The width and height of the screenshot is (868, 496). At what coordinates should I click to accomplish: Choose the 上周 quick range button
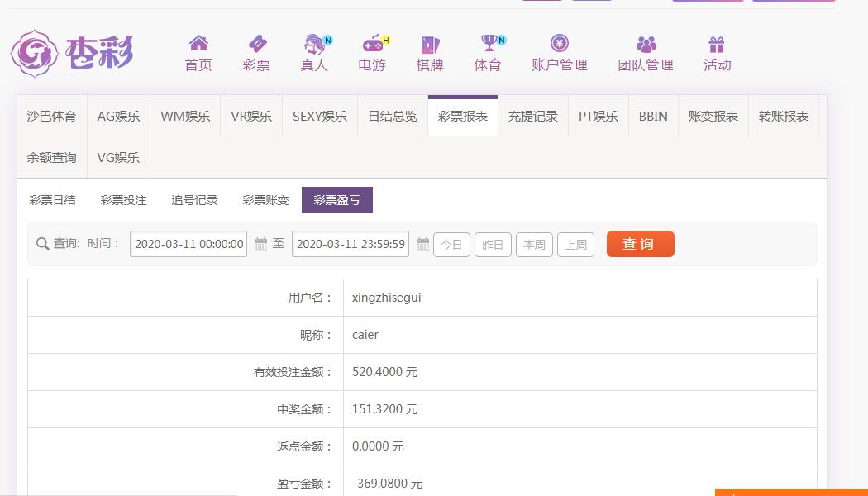click(x=575, y=244)
